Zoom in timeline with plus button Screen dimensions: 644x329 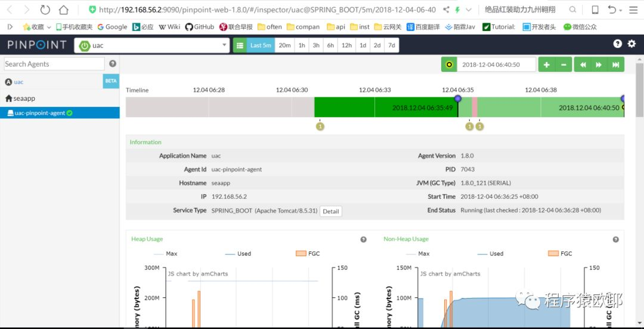[x=547, y=64]
